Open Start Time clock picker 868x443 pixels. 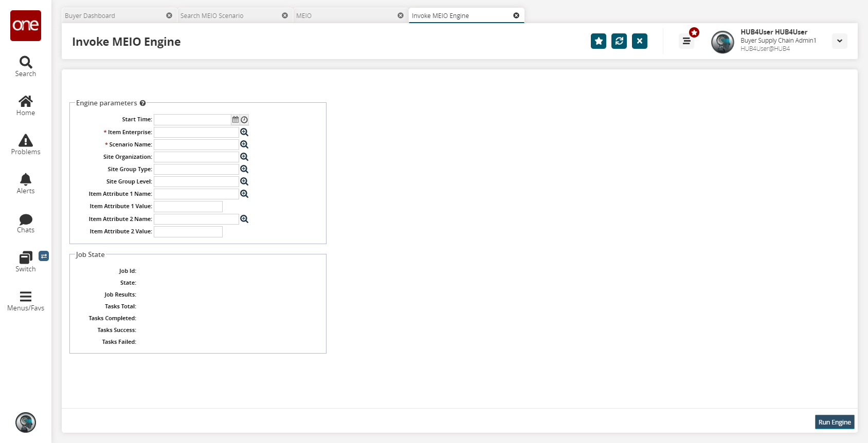244,120
